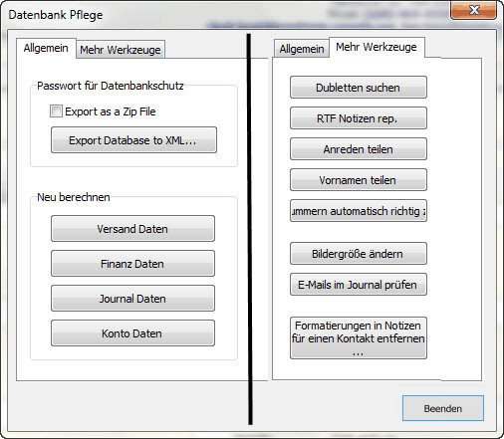Click the Beenden button

pos(443,408)
